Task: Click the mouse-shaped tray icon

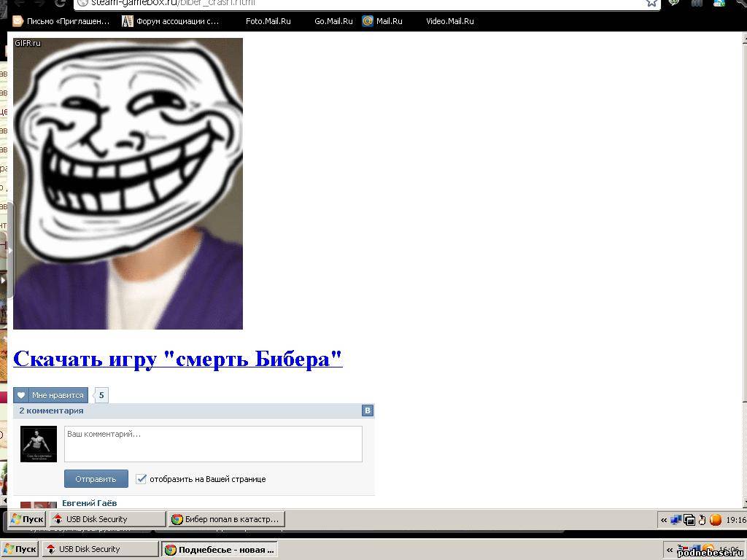Action: 702,520
